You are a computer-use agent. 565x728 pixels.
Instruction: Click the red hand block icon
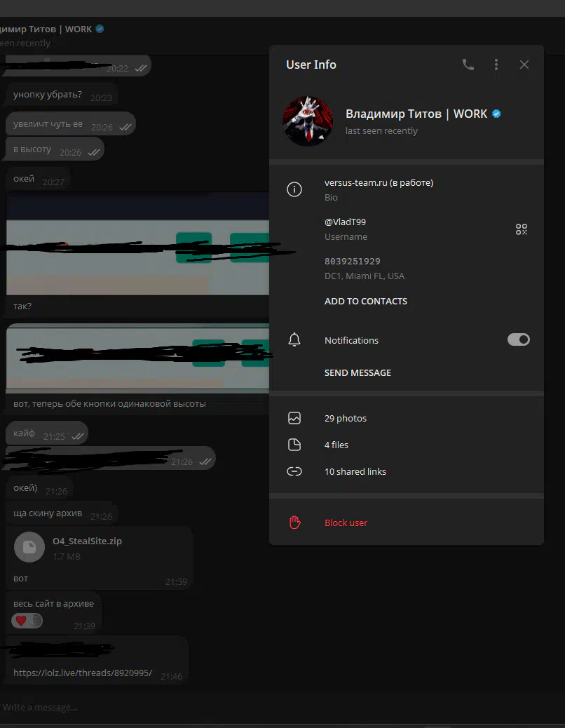[294, 523]
